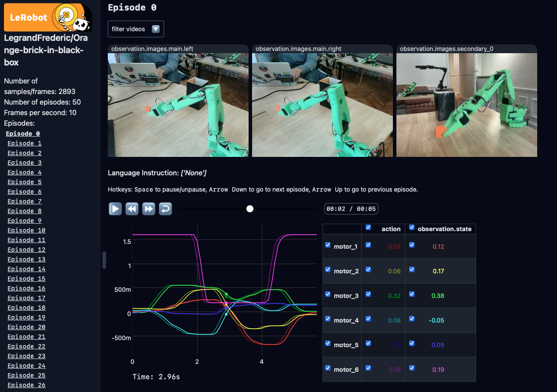Uncheck the motor_1 row checkbox
The image size is (557, 392).
click(x=328, y=245)
